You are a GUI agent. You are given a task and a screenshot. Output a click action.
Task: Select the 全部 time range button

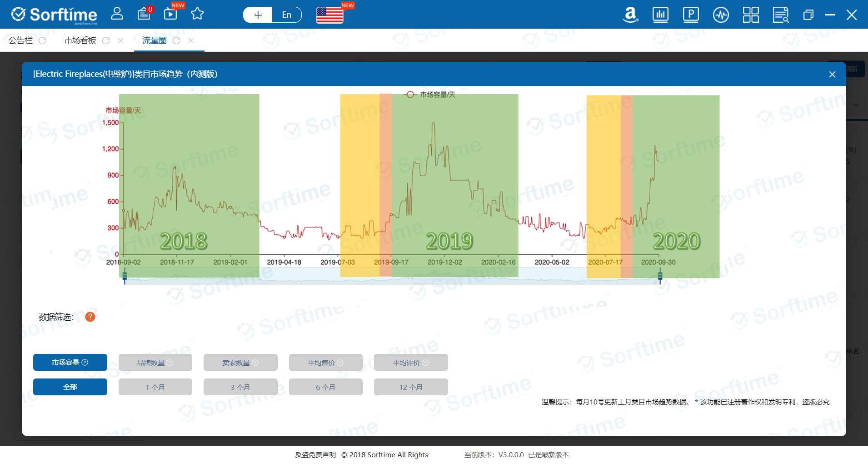[x=70, y=387]
